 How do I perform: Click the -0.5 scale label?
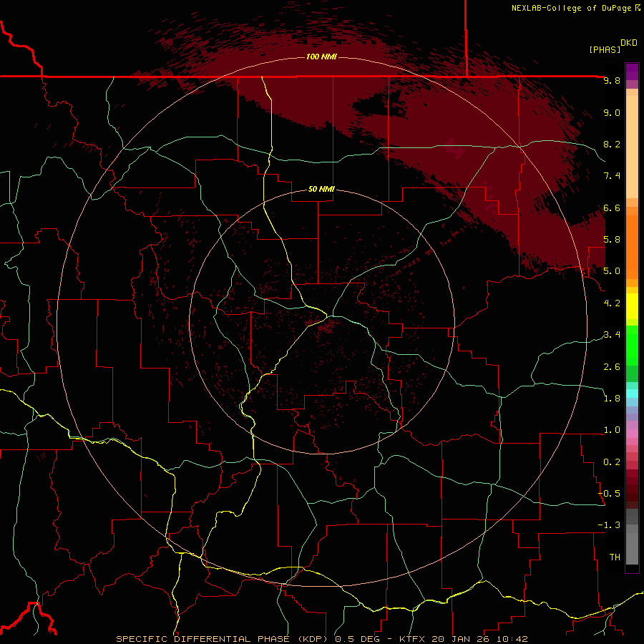(x=609, y=494)
